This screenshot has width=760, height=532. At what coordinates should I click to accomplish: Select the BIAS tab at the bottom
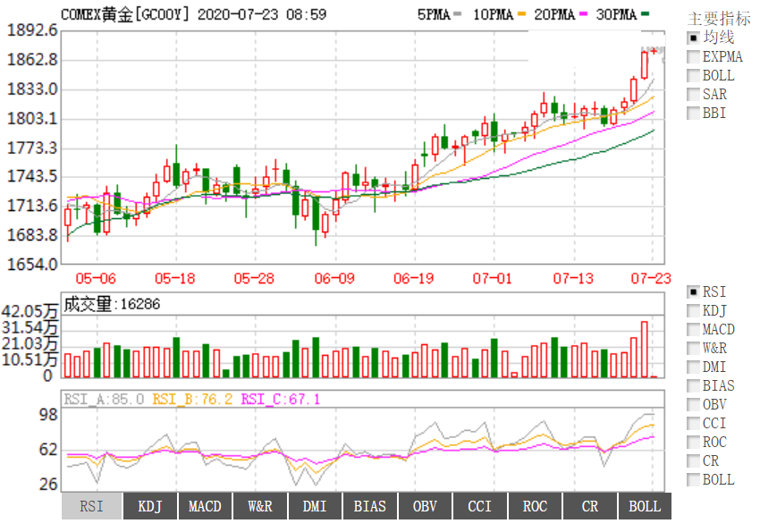(x=370, y=506)
